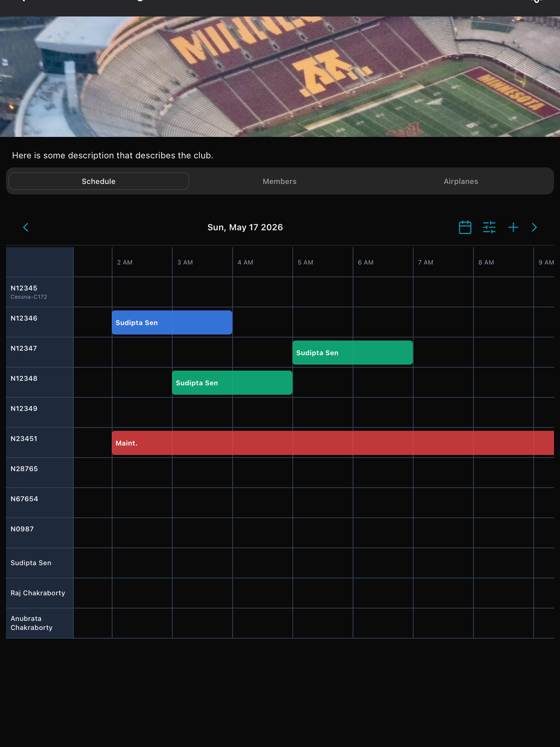Screen dimensions: 560x747
Task: Select the N12345 Cessna-C172 row header
Action: click(40, 292)
